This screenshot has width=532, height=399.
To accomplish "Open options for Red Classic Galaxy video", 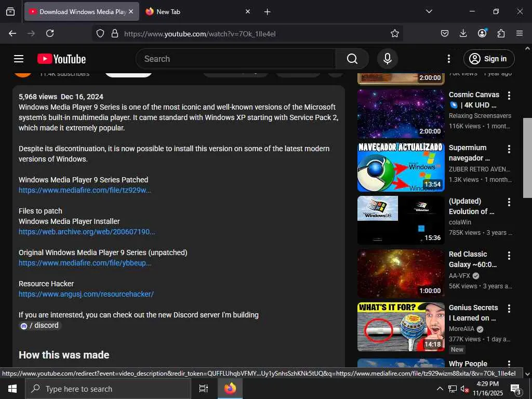I will point(509,255).
